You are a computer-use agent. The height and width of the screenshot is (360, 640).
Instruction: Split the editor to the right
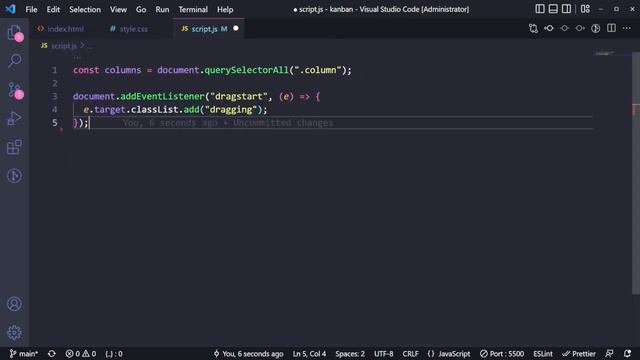coord(611,28)
